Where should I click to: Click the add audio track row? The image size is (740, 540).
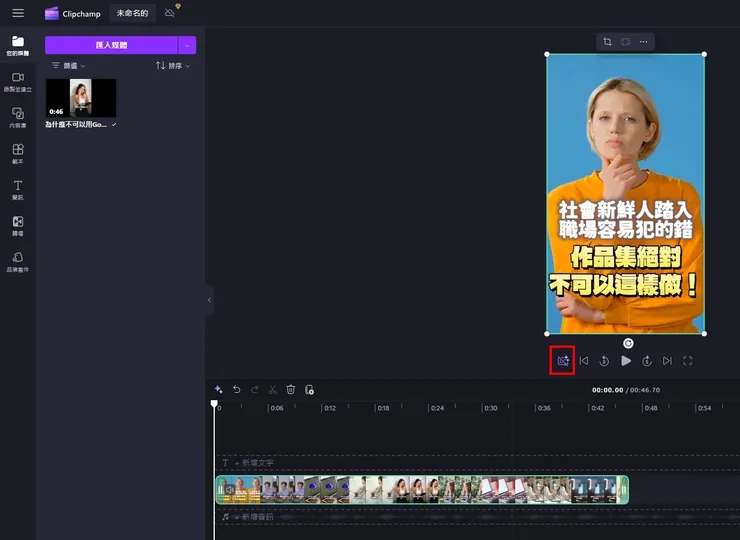point(478,517)
